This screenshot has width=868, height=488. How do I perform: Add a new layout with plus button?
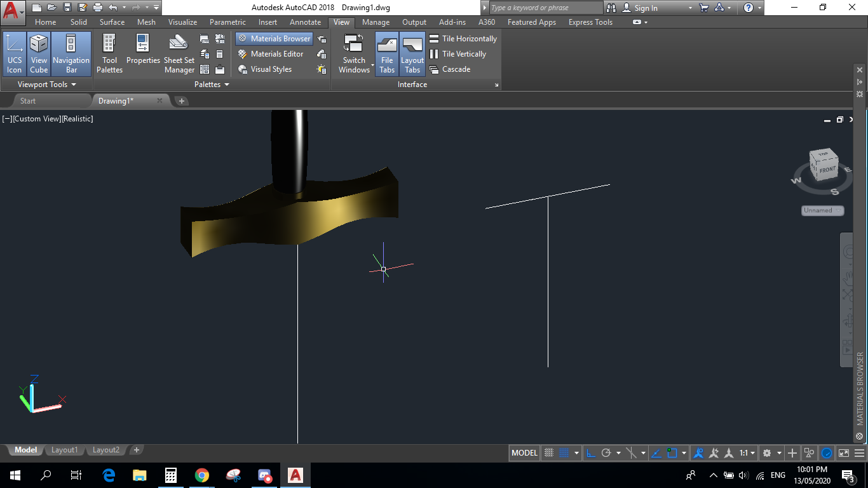(x=136, y=450)
